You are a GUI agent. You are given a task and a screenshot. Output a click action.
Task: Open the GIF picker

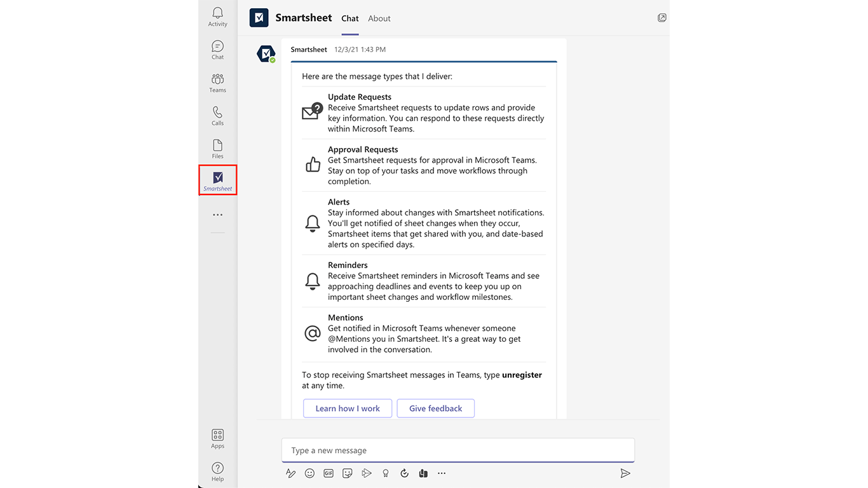point(329,473)
